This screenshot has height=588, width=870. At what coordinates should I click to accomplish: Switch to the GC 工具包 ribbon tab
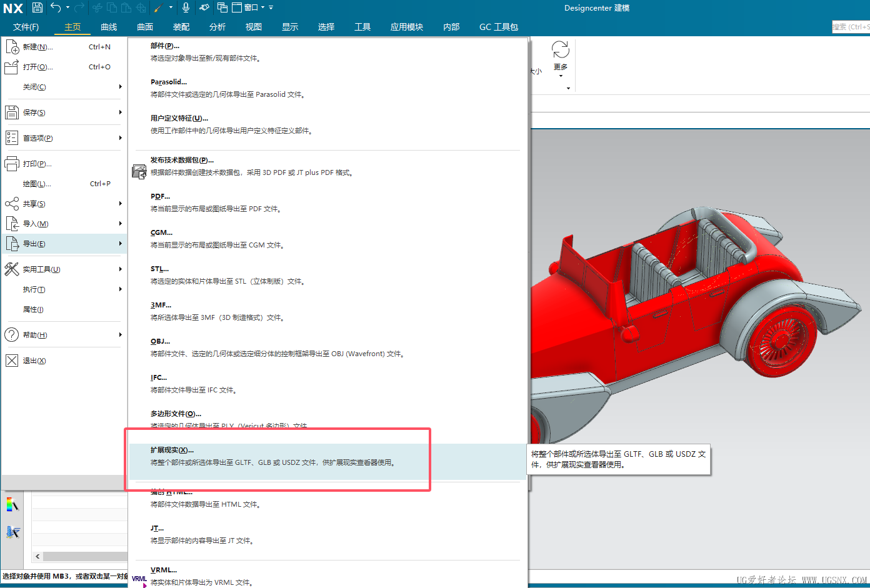(499, 27)
